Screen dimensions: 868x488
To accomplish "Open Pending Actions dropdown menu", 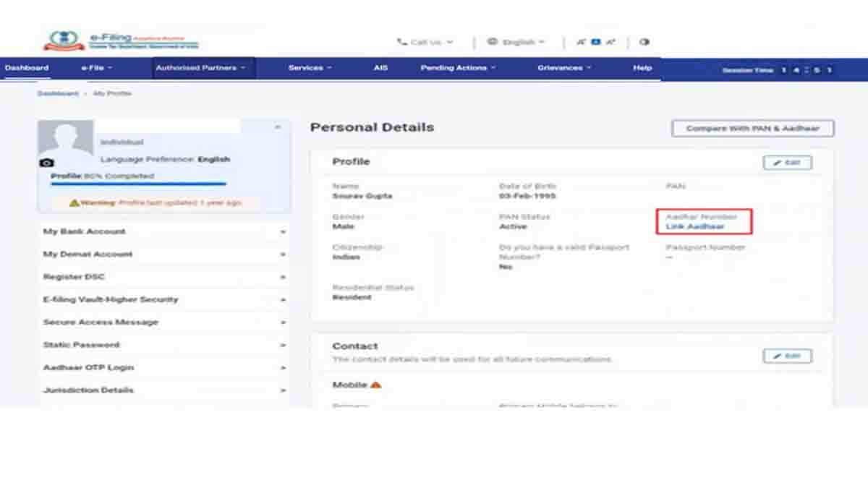I will pyautogui.click(x=458, y=68).
